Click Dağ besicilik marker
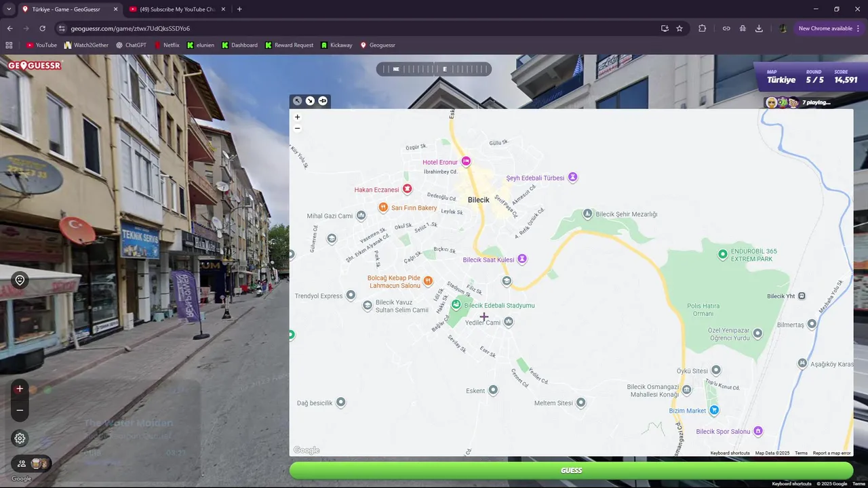Image resolution: width=868 pixels, height=488 pixels. click(340, 403)
